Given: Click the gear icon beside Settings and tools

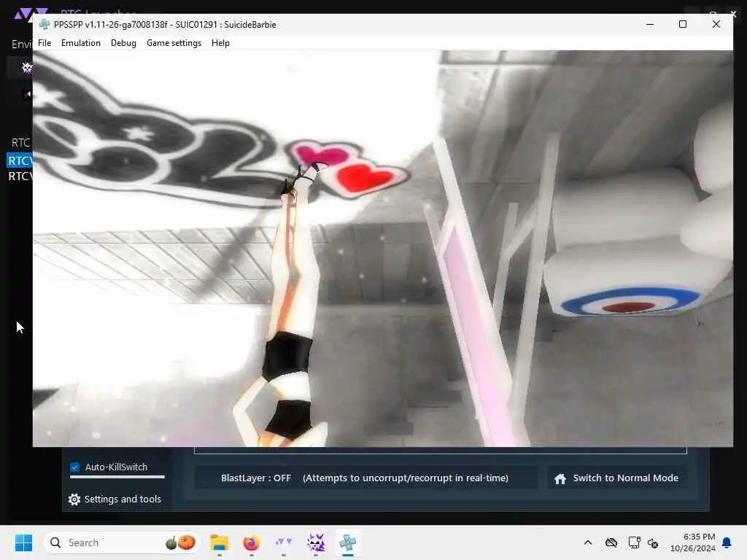Looking at the screenshot, I should (x=74, y=499).
